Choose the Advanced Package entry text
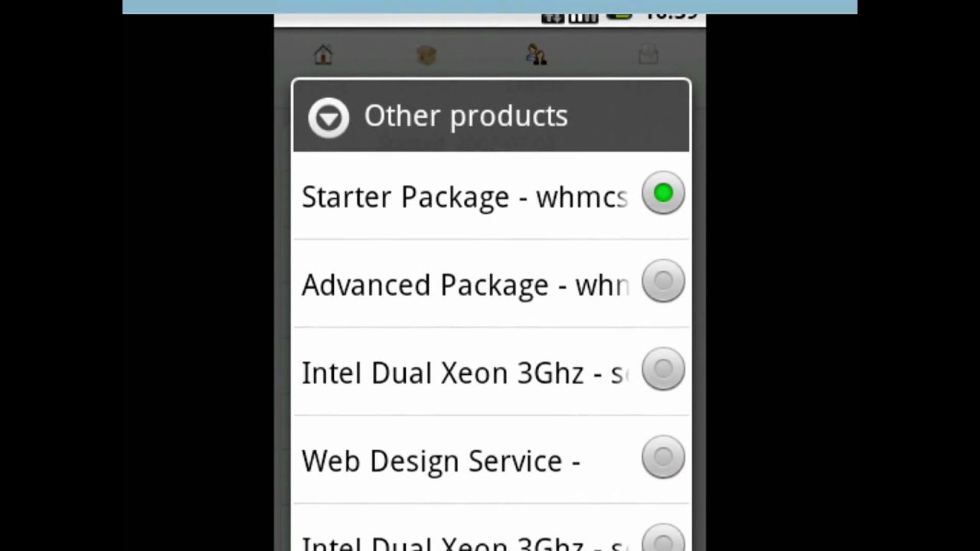The width and height of the screenshot is (980, 551). pyautogui.click(x=464, y=285)
